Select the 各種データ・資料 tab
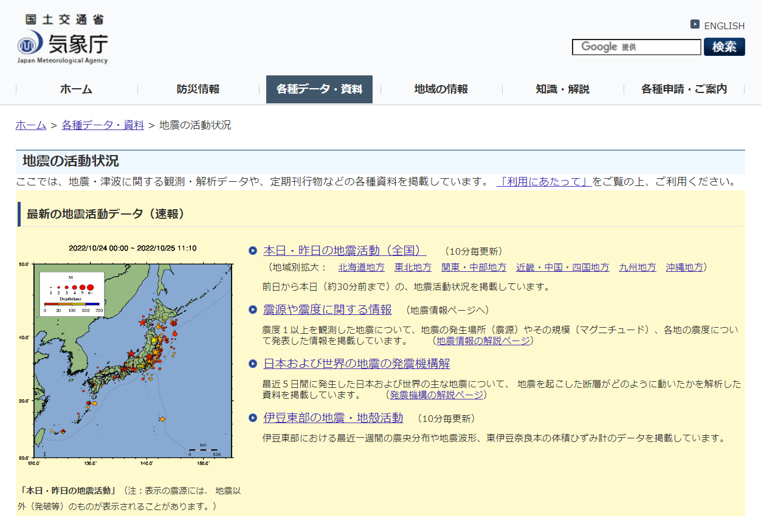 coord(319,89)
